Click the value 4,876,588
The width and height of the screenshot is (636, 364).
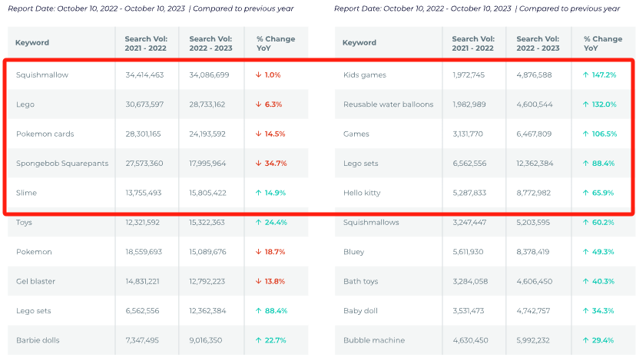(534, 75)
